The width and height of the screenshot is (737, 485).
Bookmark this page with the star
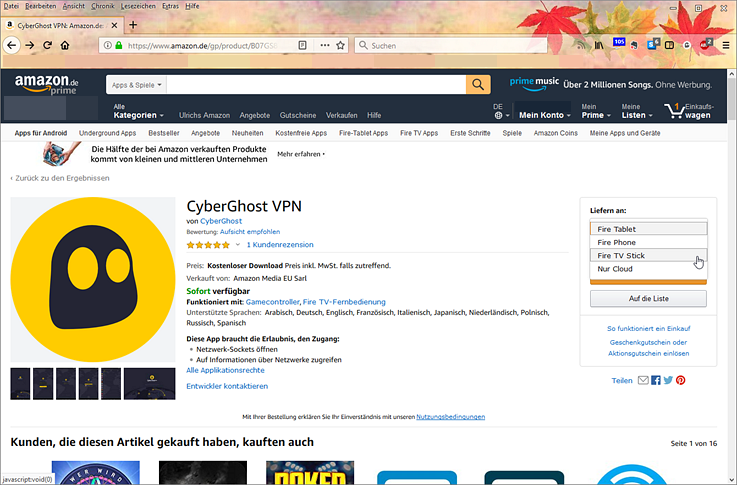point(341,46)
